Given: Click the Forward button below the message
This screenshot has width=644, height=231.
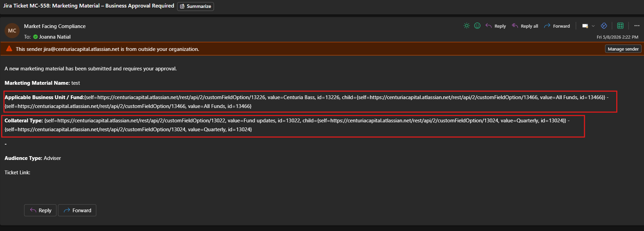Looking at the screenshot, I should pos(77,210).
